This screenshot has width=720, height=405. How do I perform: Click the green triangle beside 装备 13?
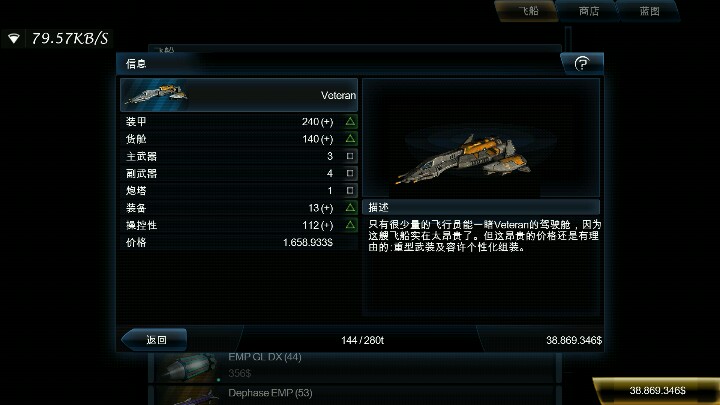350,208
